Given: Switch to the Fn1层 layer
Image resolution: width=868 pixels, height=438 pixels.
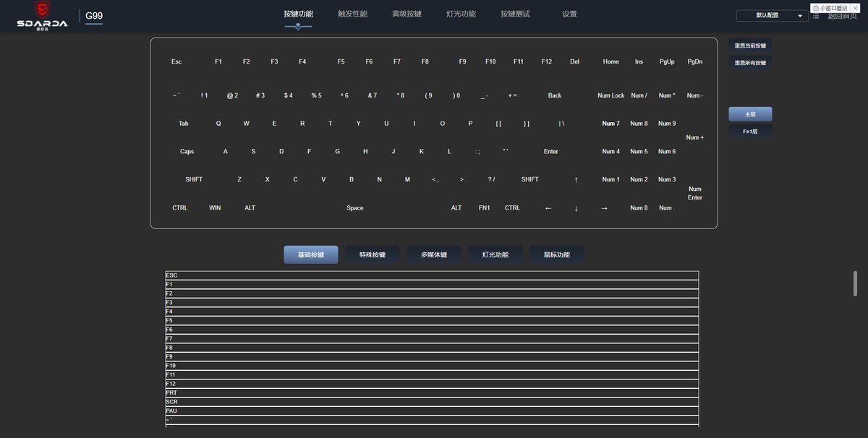Looking at the screenshot, I should 750,132.
